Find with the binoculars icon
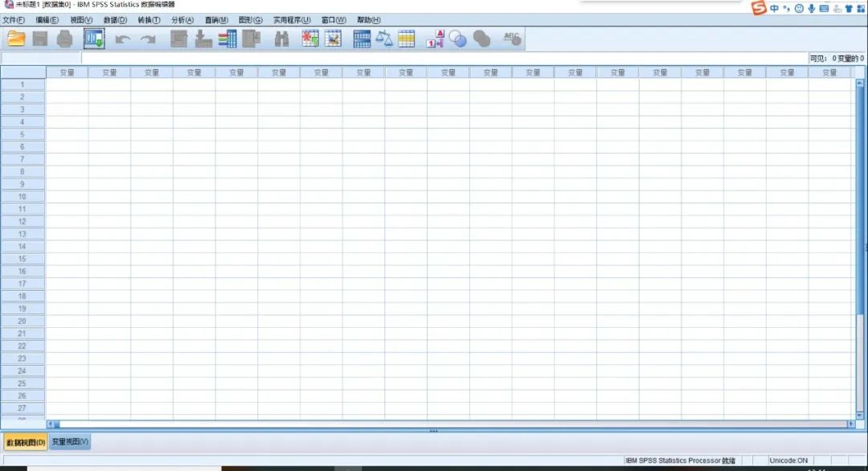Viewport: 868px width, 471px height. coord(282,39)
